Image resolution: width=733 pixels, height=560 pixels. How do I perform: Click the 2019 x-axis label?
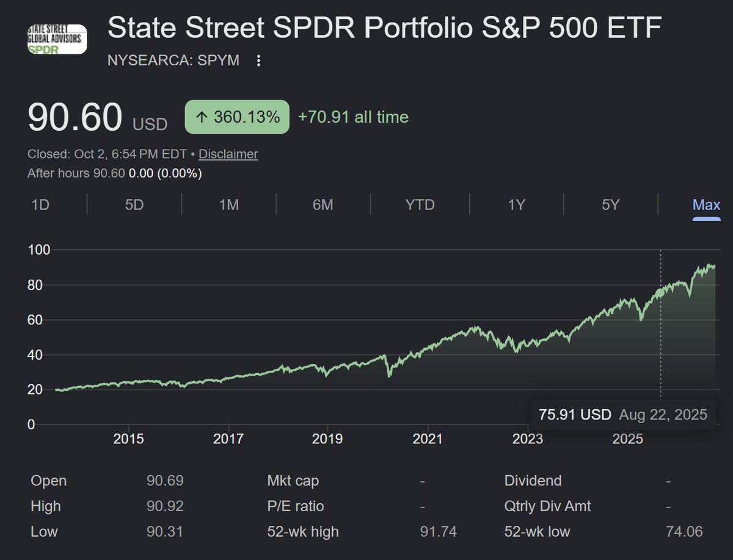point(327,439)
